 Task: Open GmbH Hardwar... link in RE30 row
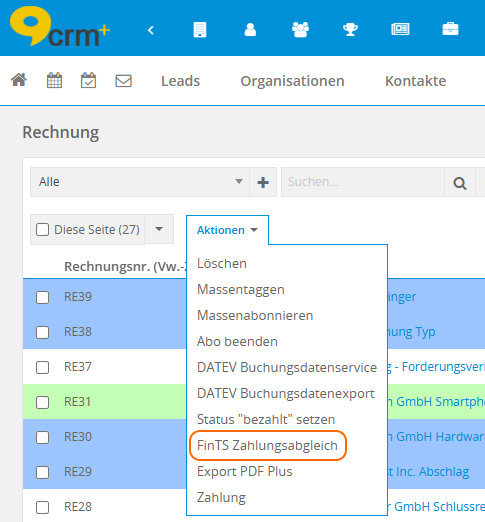pyautogui.click(x=436, y=437)
